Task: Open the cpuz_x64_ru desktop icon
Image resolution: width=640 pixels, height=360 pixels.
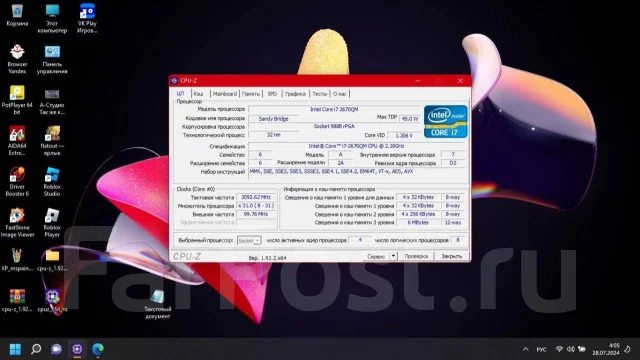Action: click(52, 301)
